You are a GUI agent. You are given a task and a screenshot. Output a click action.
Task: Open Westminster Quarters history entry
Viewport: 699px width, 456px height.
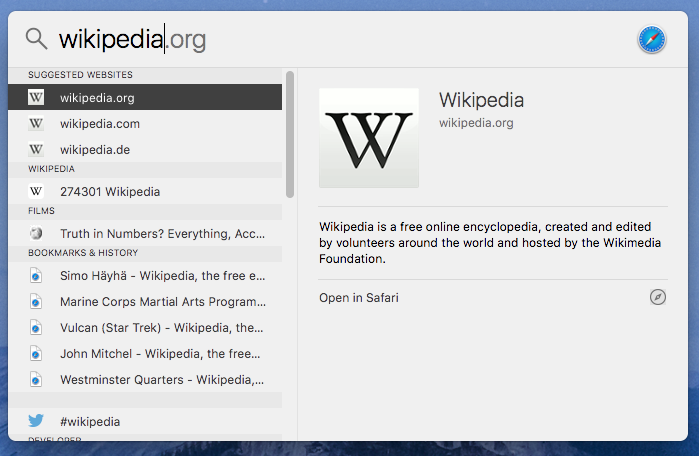point(145,379)
